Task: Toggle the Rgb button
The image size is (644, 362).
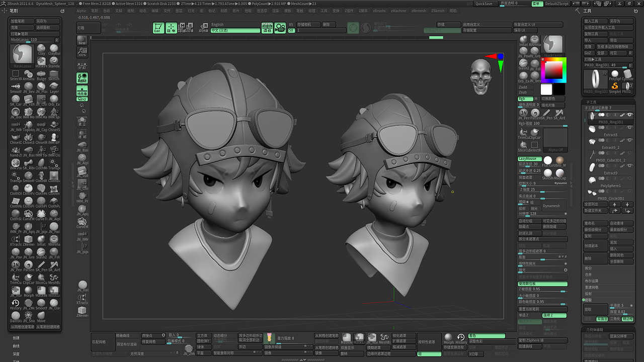Action: pos(525,99)
